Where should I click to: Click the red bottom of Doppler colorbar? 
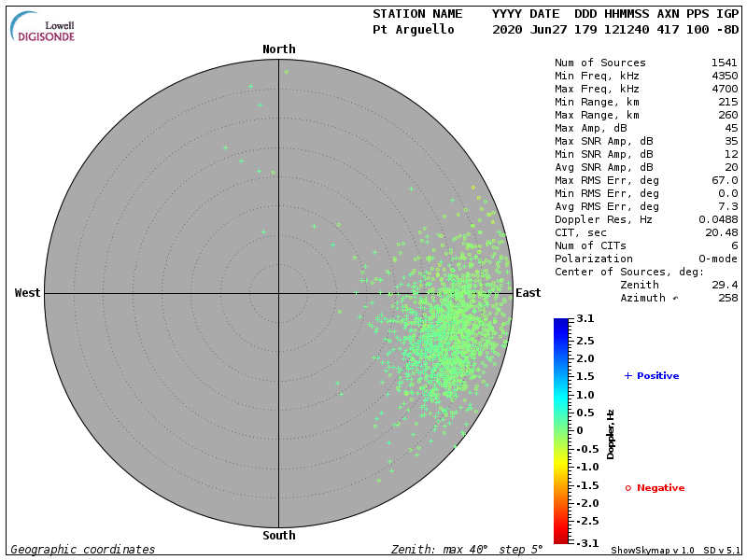click(x=561, y=538)
